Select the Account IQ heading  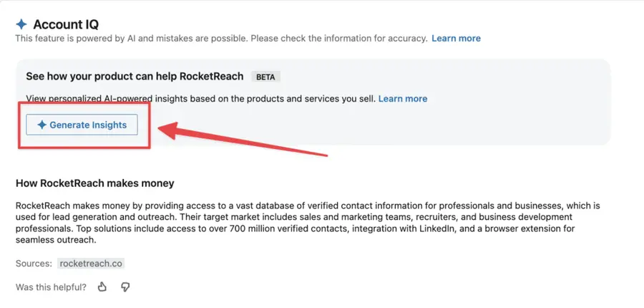66,24
